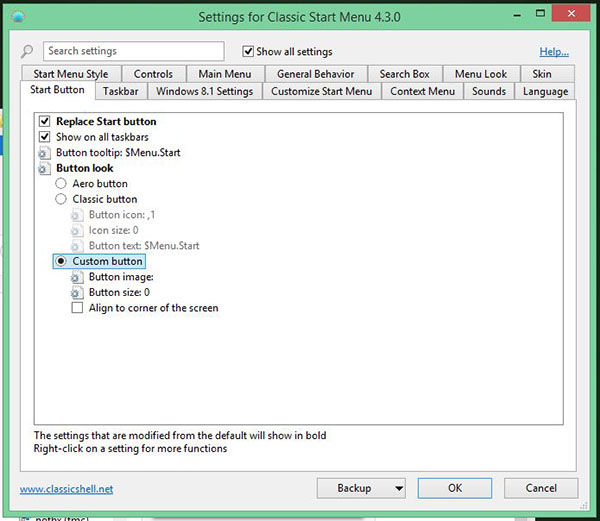Screen dimensions: 600x521
Task: Select the Aero button radio option
Action: tap(61, 184)
